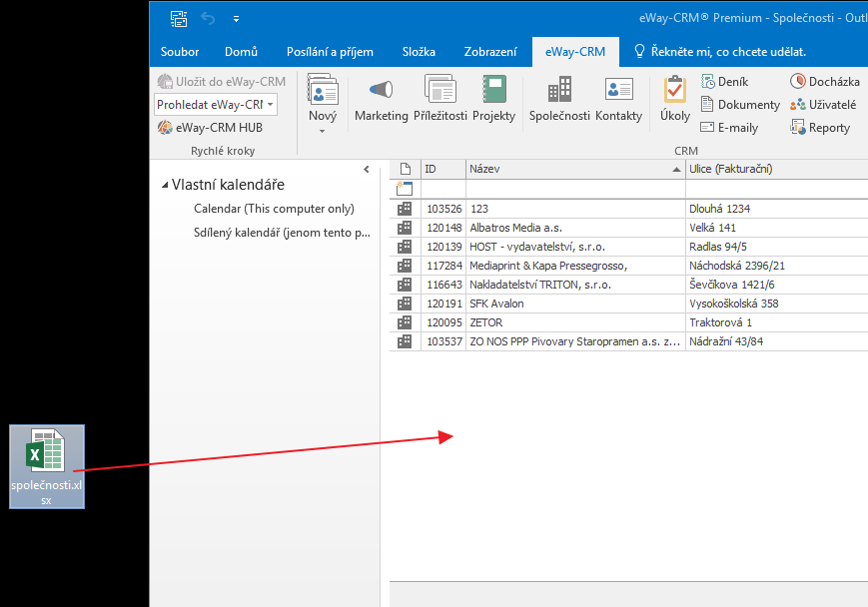Image resolution: width=868 pixels, height=607 pixels.
Task: Open the Úkoly module
Action: (x=675, y=99)
